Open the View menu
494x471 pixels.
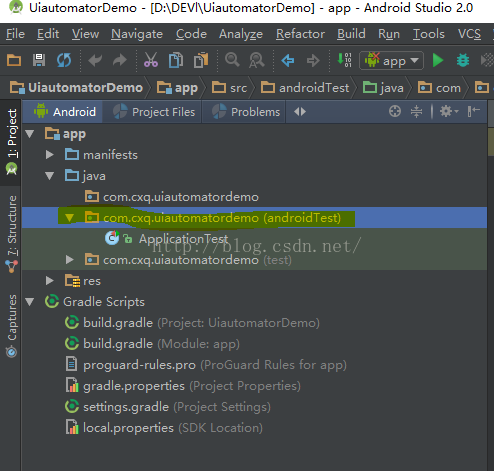(85, 34)
